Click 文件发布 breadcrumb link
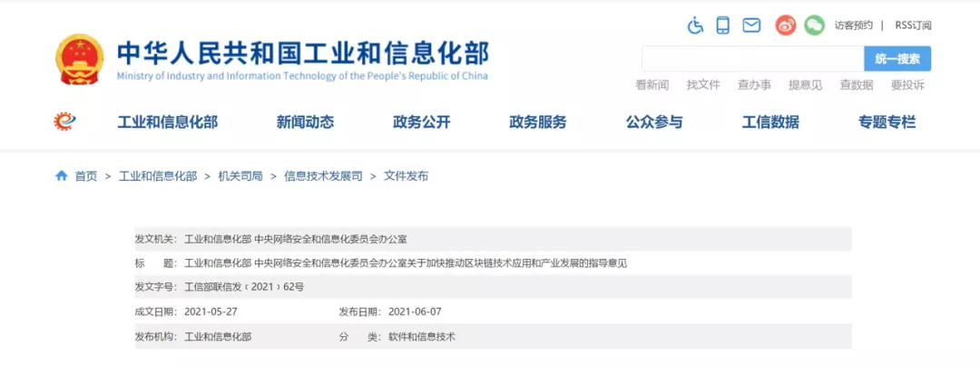Viewport: 980px width, 366px height. [407, 176]
